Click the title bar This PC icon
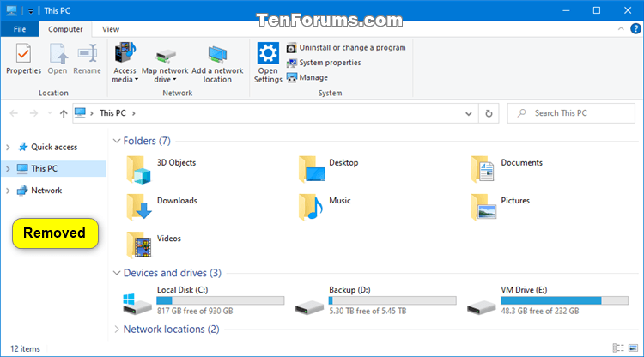644x357 pixels. [x=11, y=10]
